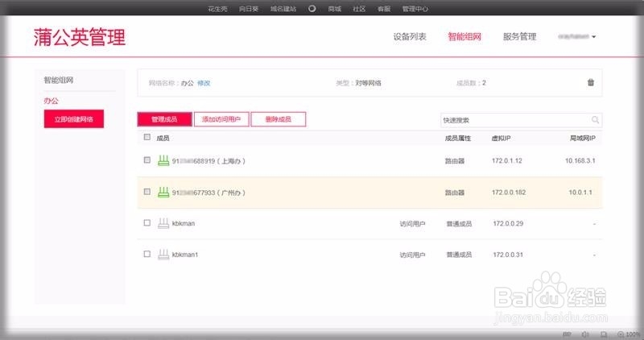Screen dimensions: 644x340
Task: Click the 智能组网 sidebar heading
Action: (x=58, y=81)
